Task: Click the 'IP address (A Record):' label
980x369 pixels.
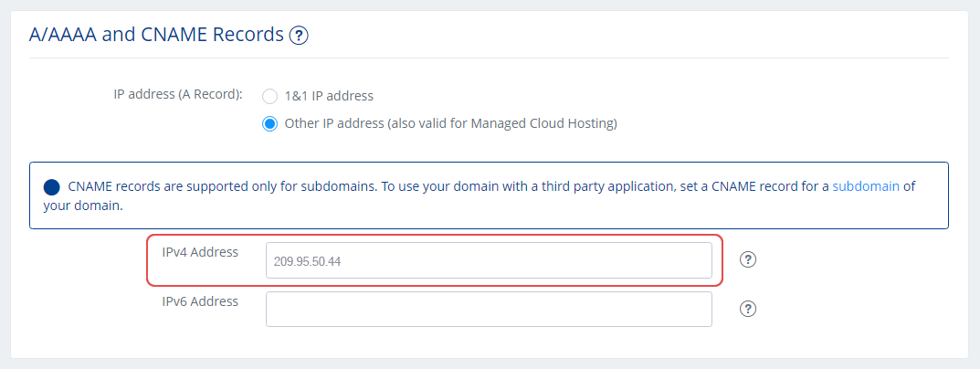Action: coord(177,94)
